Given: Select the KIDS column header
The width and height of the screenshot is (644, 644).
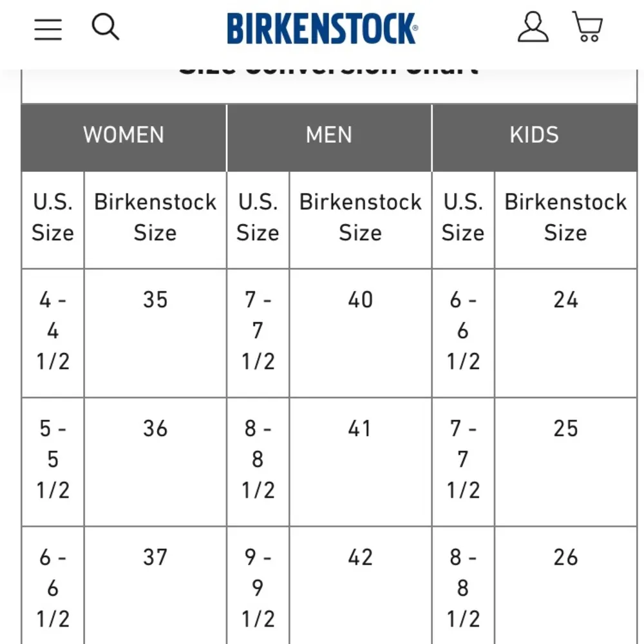Looking at the screenshot, I should [x=534, y=135].
